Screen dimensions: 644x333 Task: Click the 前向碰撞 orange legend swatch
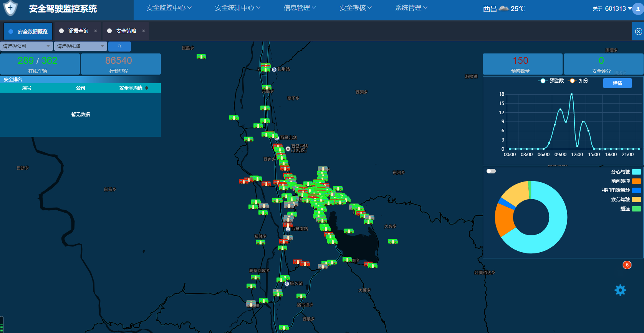click(x=636, y=181)
